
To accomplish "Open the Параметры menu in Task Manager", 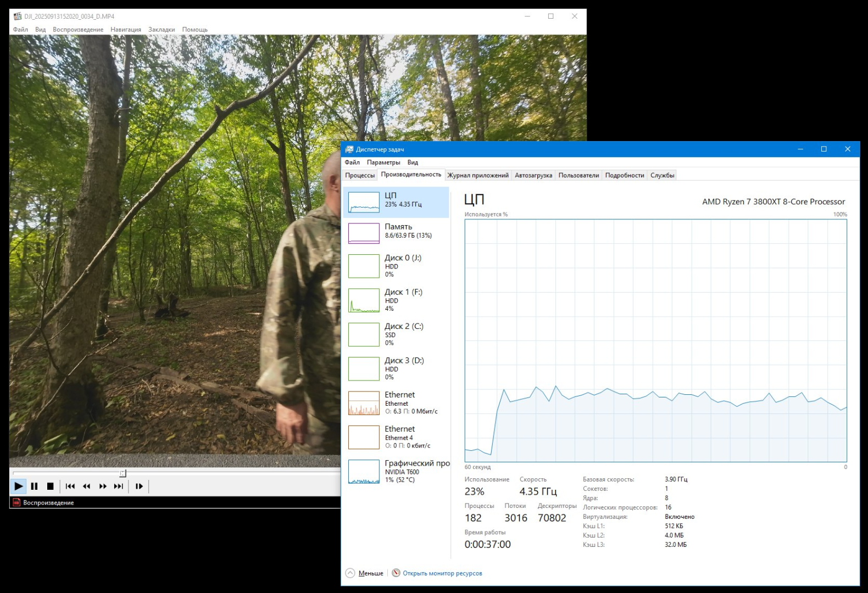I will coord(383,163).
